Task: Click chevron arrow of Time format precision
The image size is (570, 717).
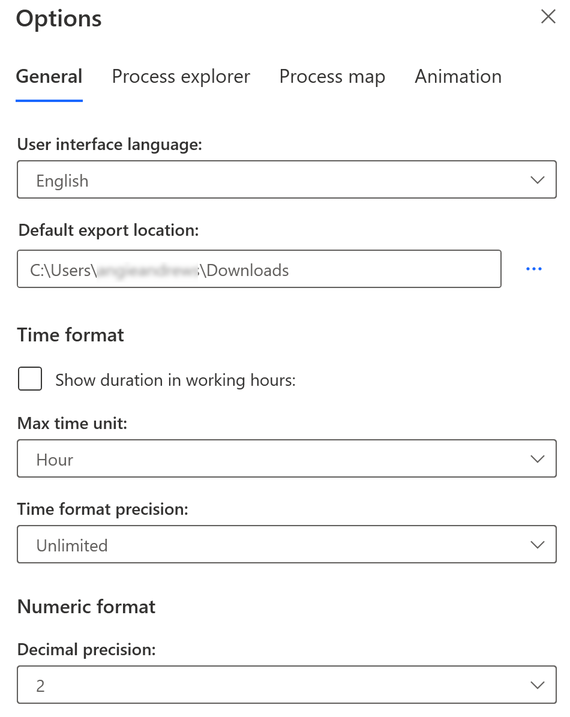Action: [537, 544]
